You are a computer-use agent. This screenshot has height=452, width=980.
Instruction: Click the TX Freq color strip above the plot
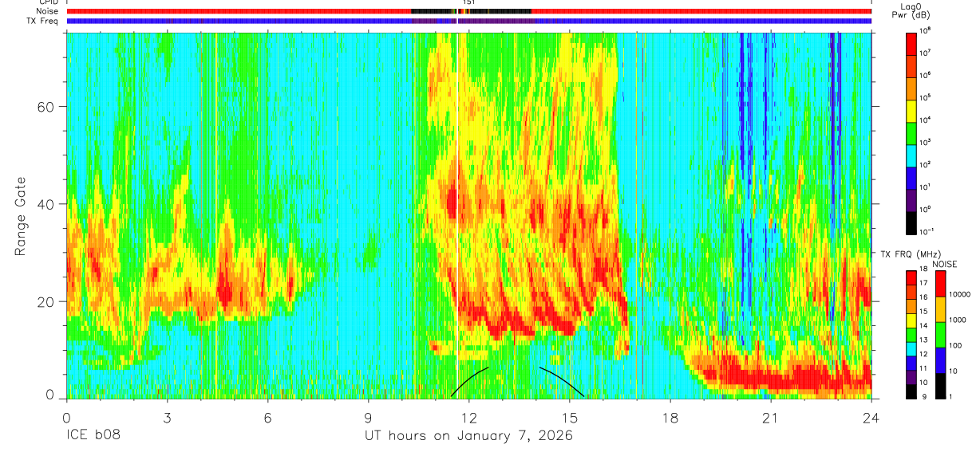coord(468,21)
